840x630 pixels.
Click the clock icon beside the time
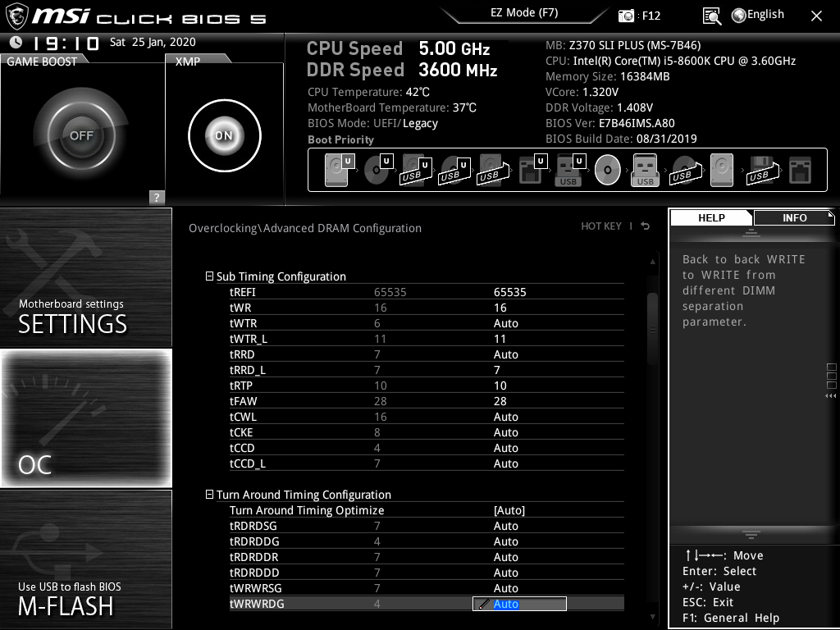click(x=16, y=42)
